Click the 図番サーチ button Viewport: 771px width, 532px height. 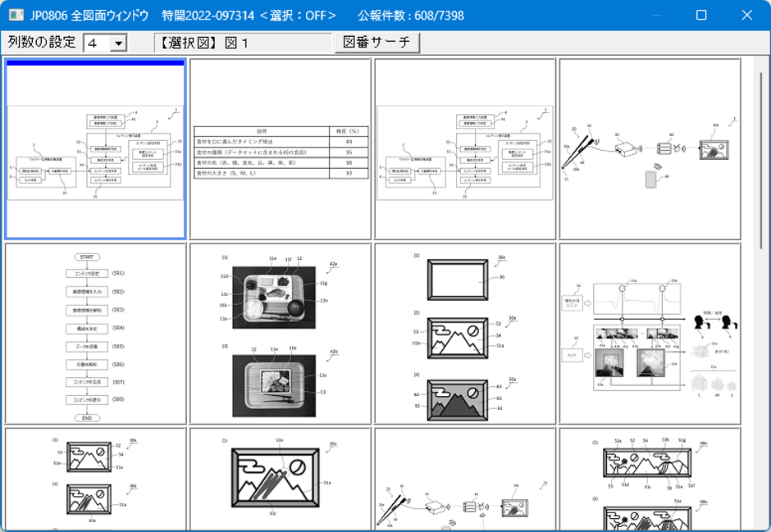coord(376,43)
